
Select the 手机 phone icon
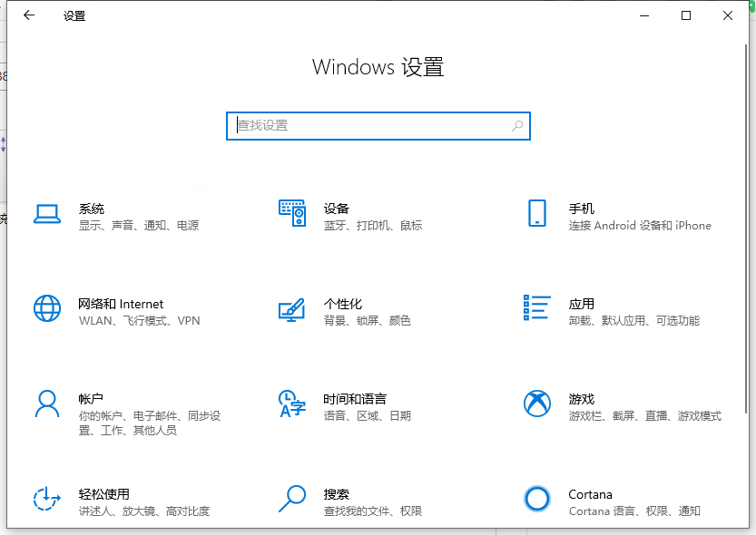[x=537, y=214]
